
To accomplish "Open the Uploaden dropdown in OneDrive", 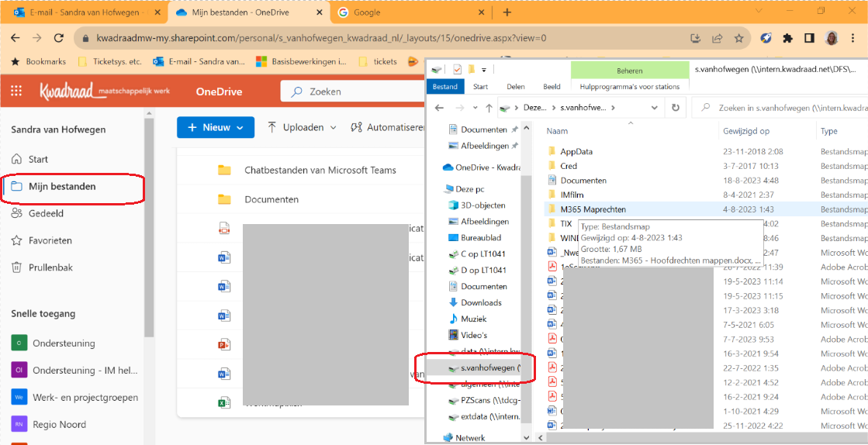I will 303,127.
